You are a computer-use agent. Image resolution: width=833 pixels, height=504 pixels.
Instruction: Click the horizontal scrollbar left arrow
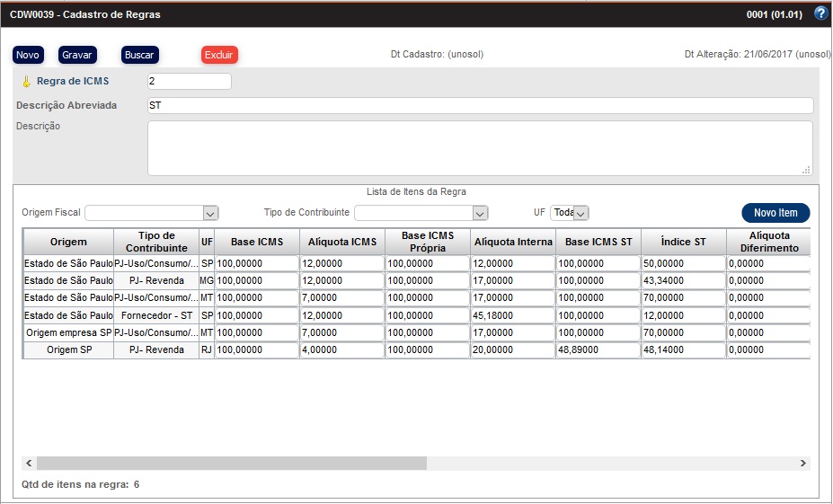[x=29, y=463]
